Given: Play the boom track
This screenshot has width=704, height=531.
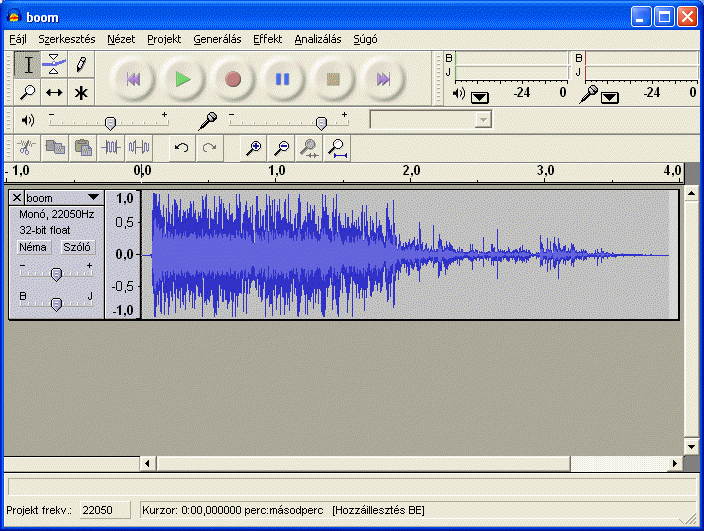Looking at the screenshot, I should coord(183,79).
